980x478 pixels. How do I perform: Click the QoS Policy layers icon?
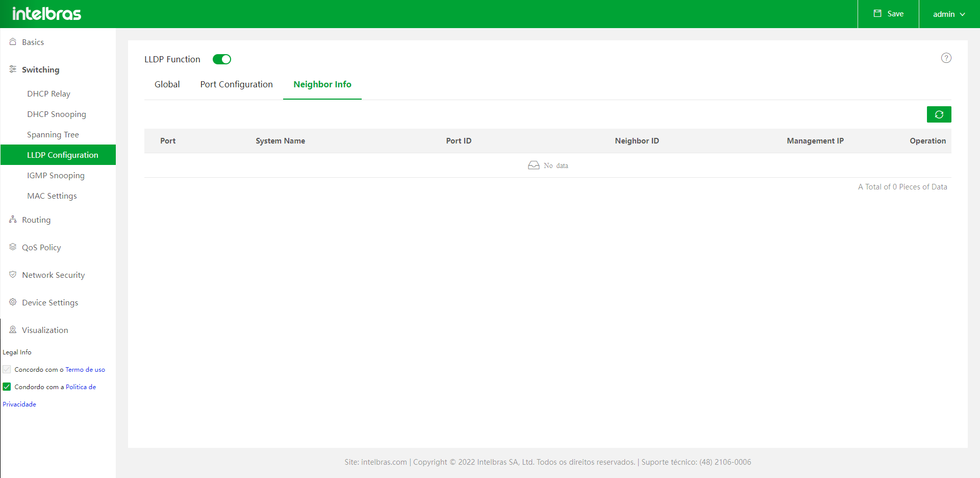pyautogui.click(x=13, y=247)
